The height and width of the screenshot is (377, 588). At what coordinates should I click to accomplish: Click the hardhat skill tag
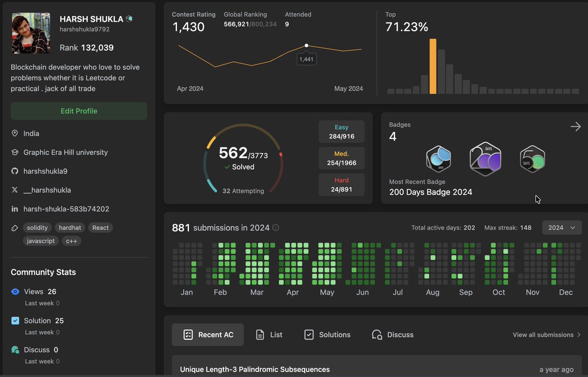71,227
